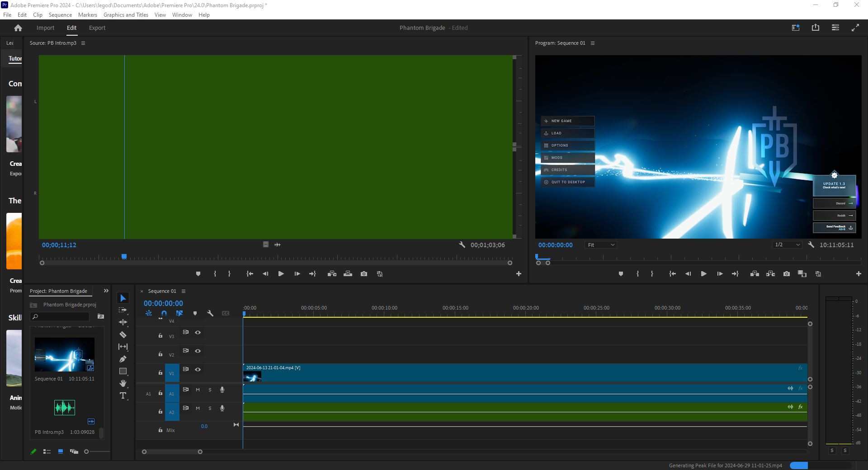The height and width of the screenshot is (470, 868).
Task: Expand project panel overflow chevrons
Action: click(106, 291)
